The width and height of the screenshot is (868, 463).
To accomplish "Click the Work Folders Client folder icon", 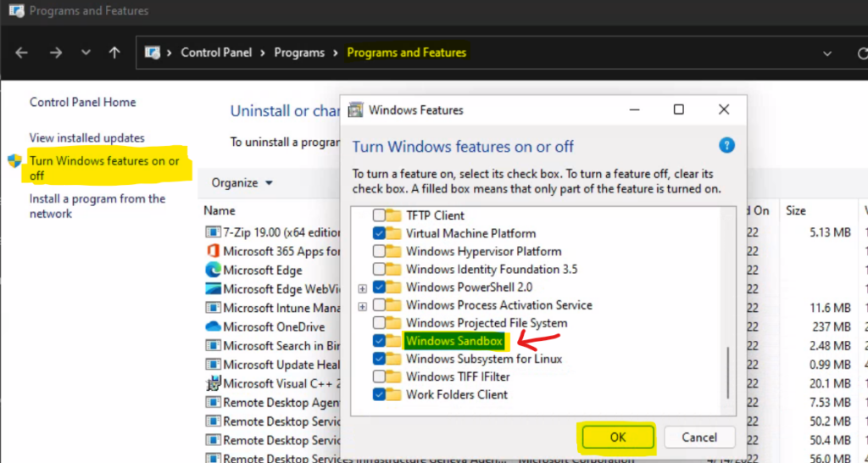I will (393, 394).
